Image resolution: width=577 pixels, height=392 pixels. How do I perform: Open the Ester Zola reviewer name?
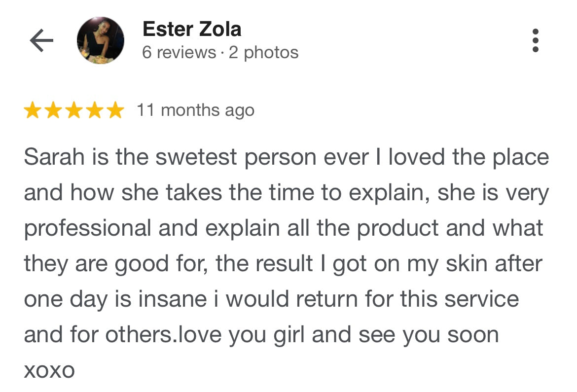[192, 30]
